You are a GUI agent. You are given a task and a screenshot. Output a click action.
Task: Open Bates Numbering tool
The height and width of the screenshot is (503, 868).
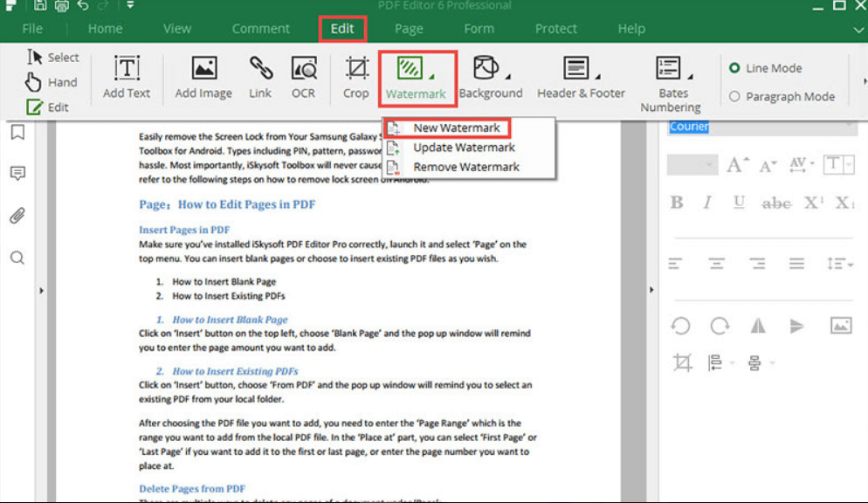point(671,84)
